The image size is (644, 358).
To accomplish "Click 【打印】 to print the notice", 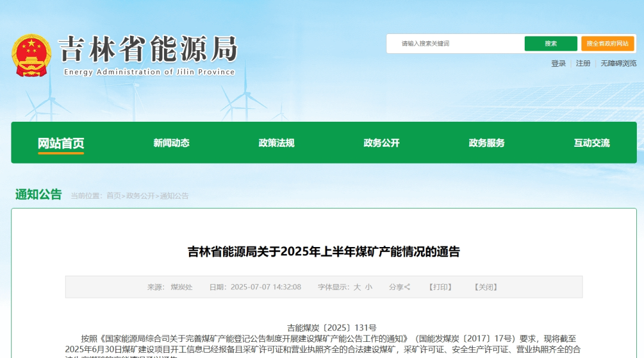I will pyautogui.click(x=440, y=287).
